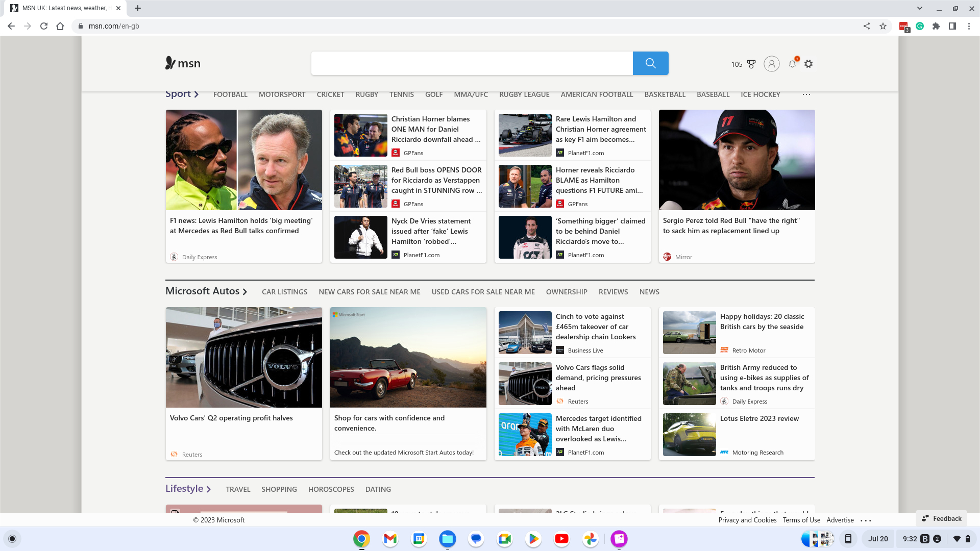Open CAR LISTINGS tab
980x551 pixels.
pos(284,292)
